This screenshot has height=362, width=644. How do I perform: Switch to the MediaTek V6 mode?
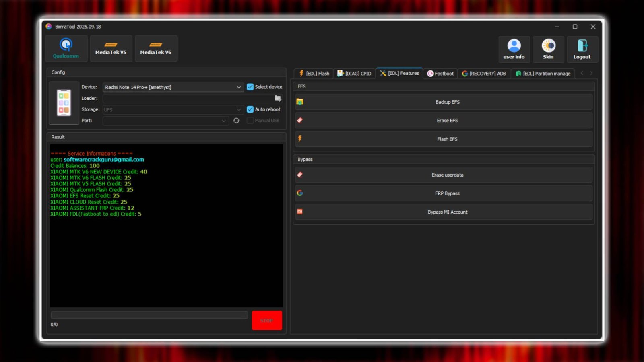156,48
